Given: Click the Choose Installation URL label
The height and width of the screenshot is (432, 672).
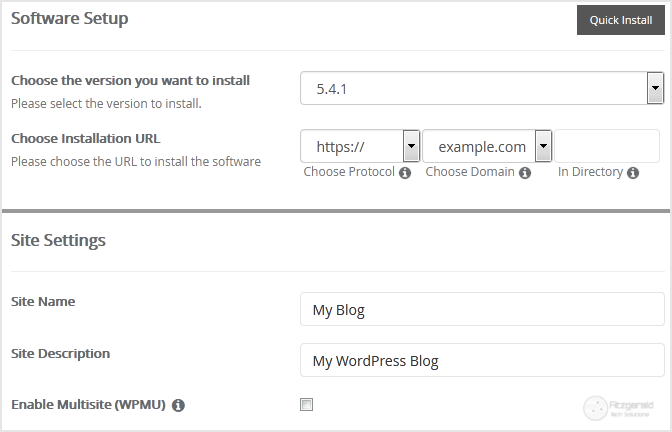Looking at the screenshot, I should 85,139.
